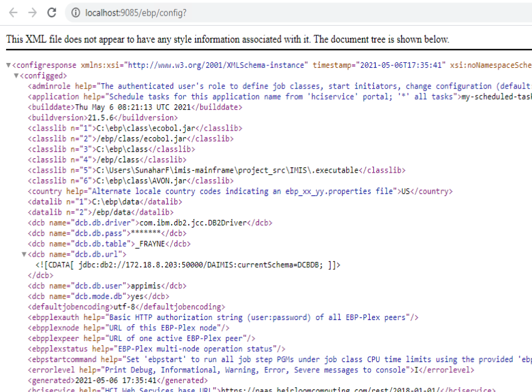Screen dimensions: 532x392
Task: Click generated 2021-05-06 17:35:41 line
Action: point(118,381)
